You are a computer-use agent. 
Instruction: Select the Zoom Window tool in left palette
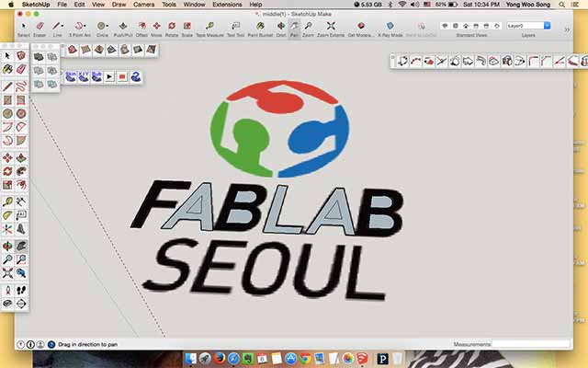[21, 259]
